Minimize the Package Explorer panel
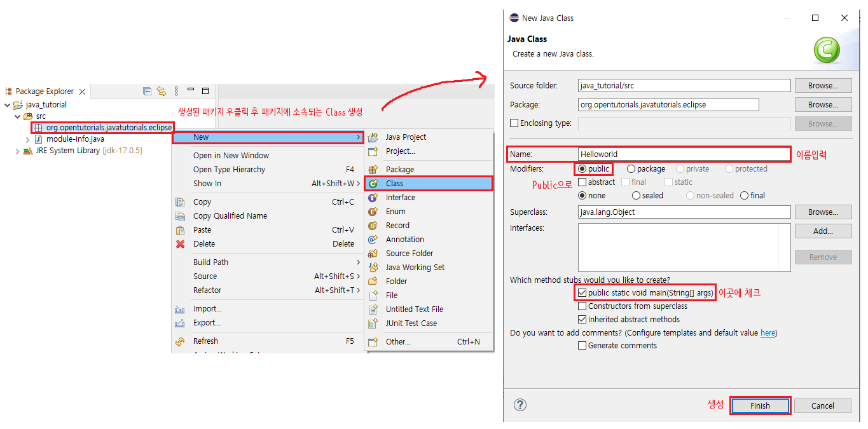868x429 pixels. point(191,90)
